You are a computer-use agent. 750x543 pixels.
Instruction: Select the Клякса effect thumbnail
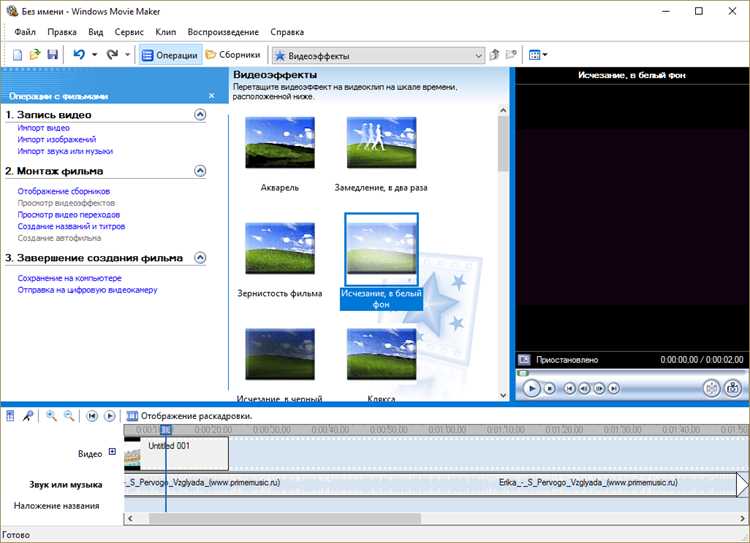[381, 354]
